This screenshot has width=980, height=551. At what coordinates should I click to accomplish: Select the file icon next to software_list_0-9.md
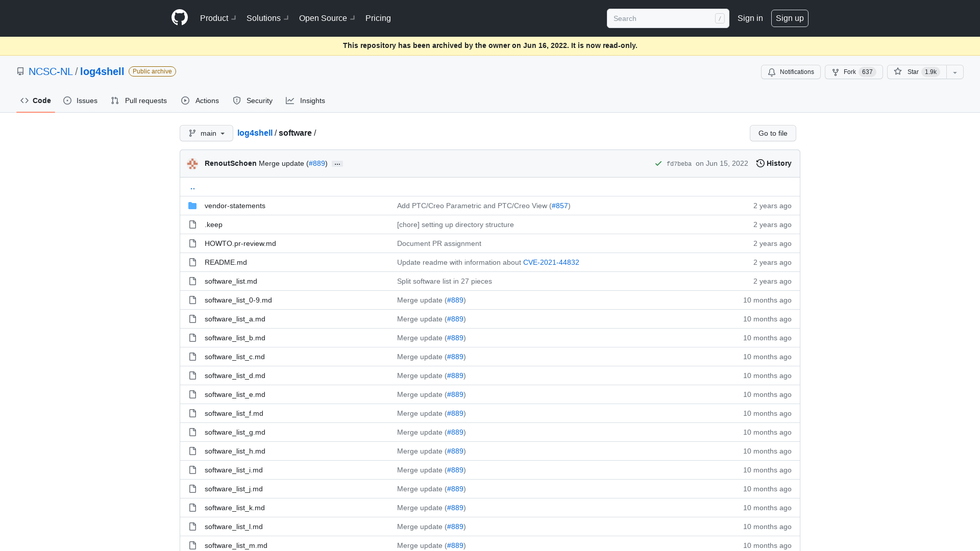click(x=192, y=300)
